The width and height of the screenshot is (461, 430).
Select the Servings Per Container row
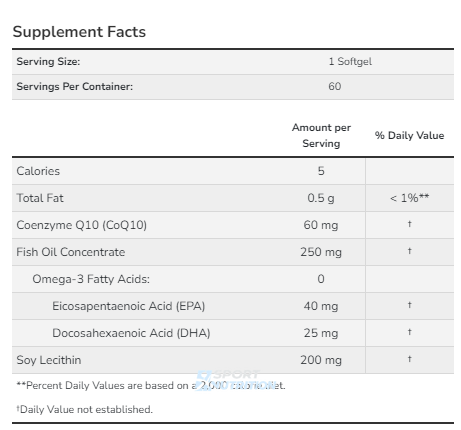point(233,87)
